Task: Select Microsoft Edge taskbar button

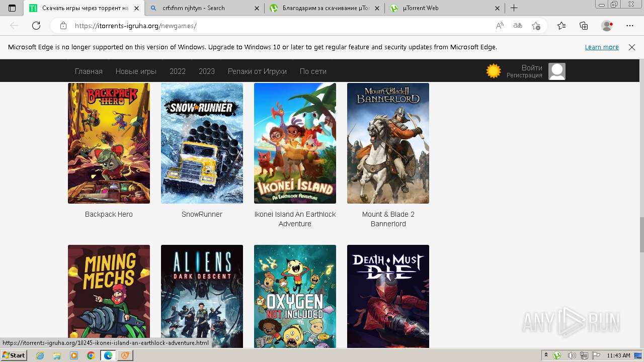Action: pos(108,355)
